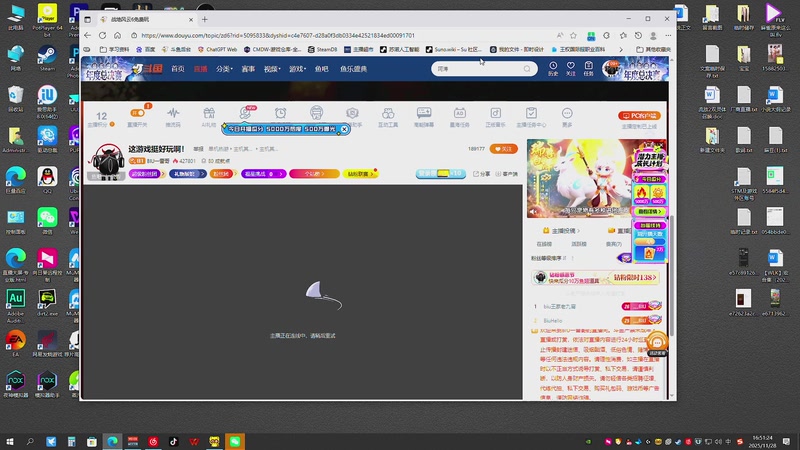Open the ChatGPT Web bookmark
The width and height of the screenshot is (800, 450).
217,49
